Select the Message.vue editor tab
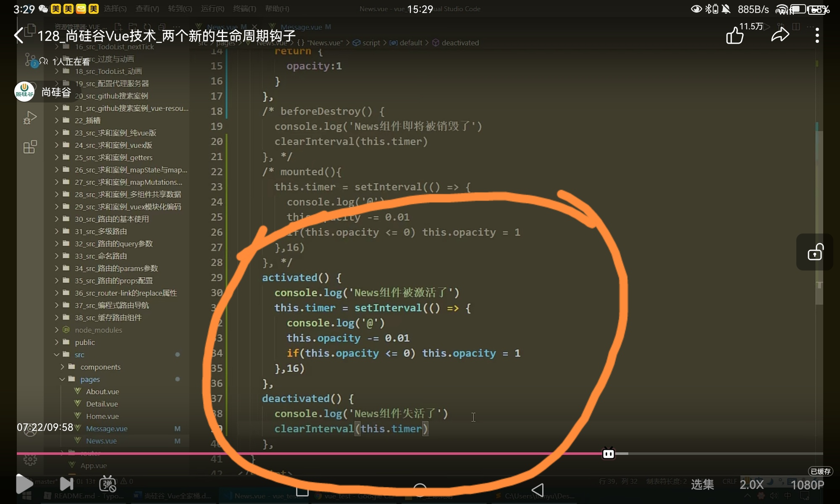The width and height of the screenshot is (840, 504). pos(301,27)
